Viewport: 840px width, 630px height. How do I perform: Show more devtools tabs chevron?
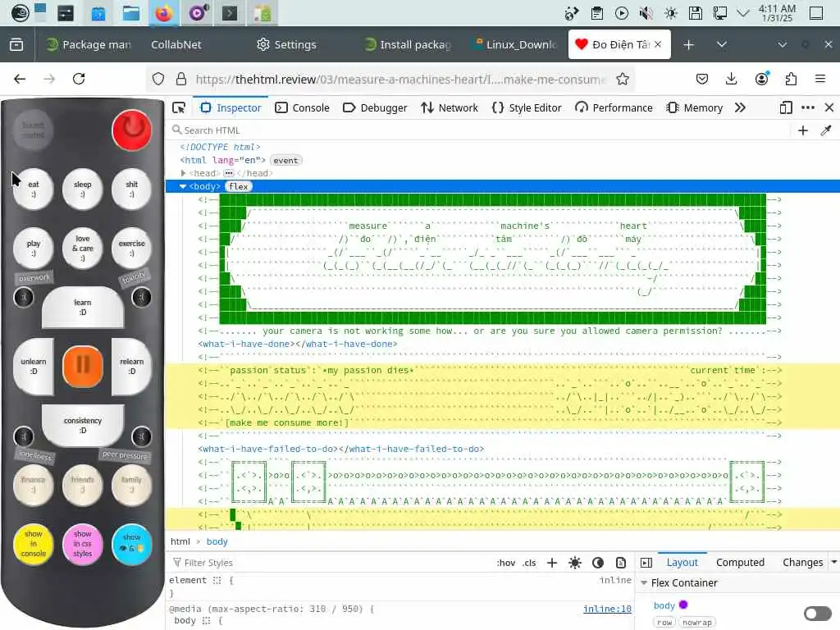point(741,107)
